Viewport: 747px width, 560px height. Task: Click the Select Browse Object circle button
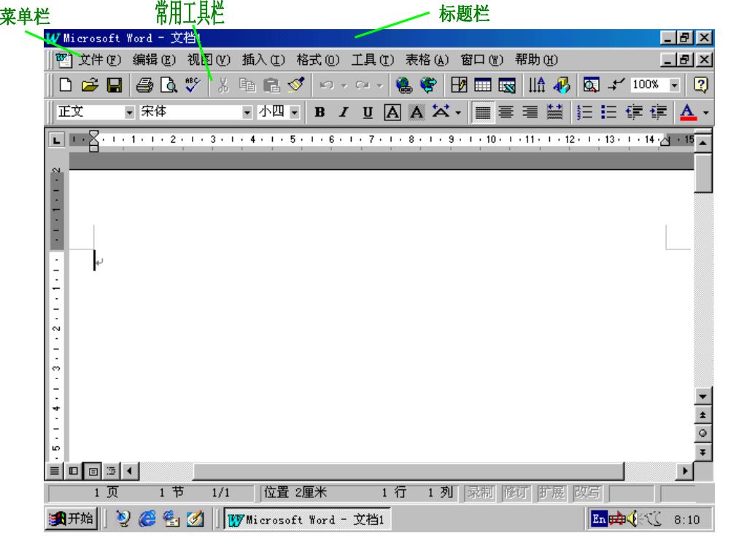[x=703, y=433]
